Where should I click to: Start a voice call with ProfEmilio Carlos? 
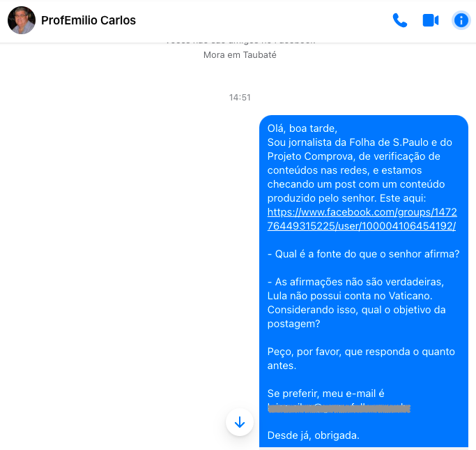click(x=400, y=20)
